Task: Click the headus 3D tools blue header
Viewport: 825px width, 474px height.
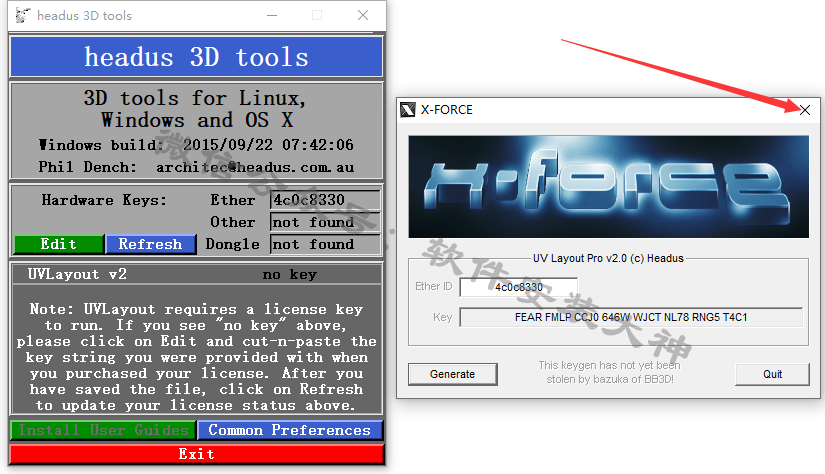Action: point(196,57)
